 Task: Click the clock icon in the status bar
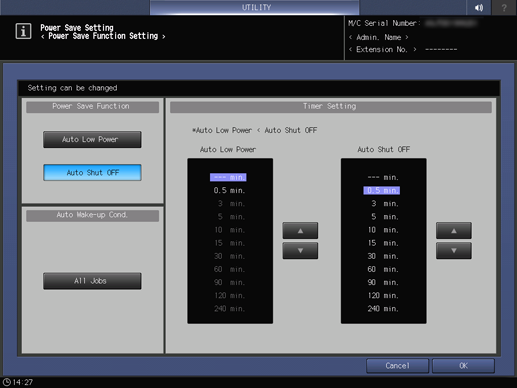click(7, 382)
